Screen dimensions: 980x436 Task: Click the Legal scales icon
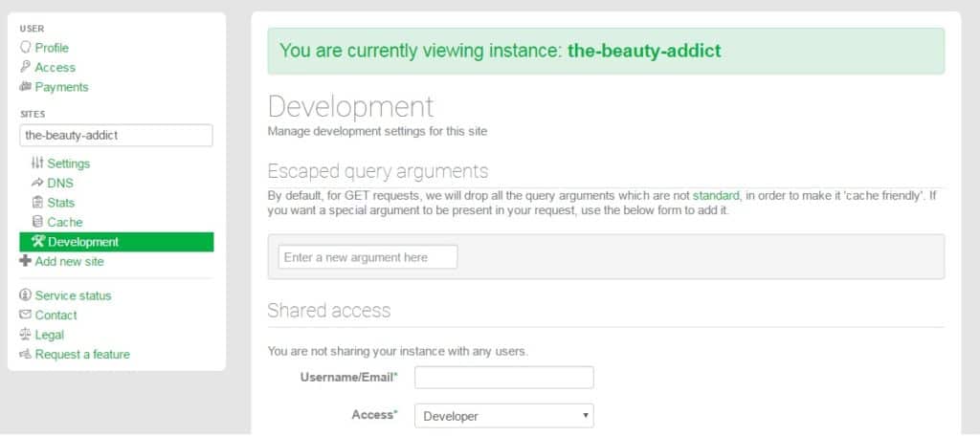pyautogui.click(x=25, y=335)
